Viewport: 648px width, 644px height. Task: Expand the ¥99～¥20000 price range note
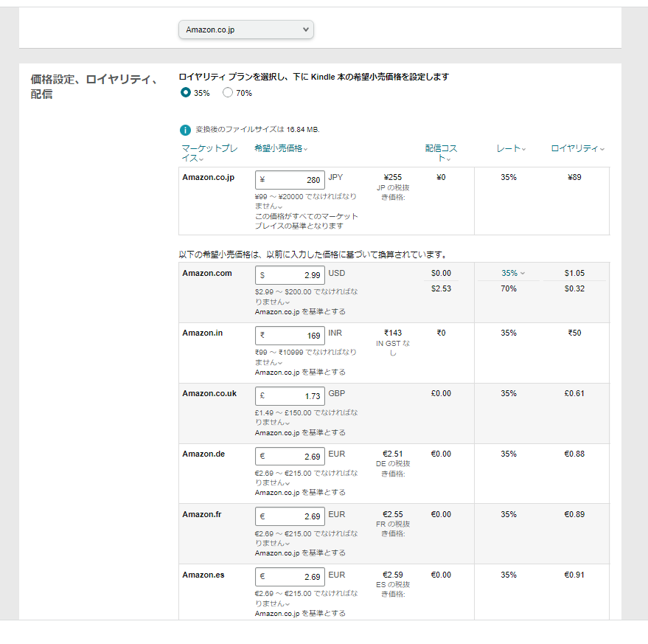(306, 201)
